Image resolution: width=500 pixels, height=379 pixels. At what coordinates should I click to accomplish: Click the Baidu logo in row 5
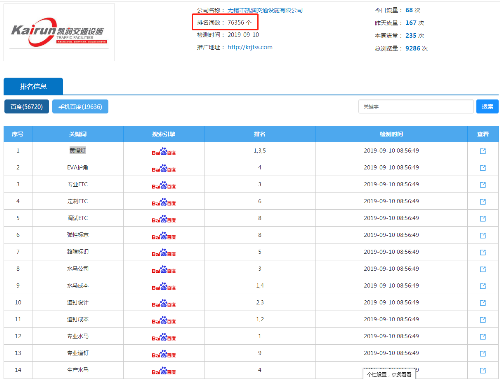coord(164,219)
